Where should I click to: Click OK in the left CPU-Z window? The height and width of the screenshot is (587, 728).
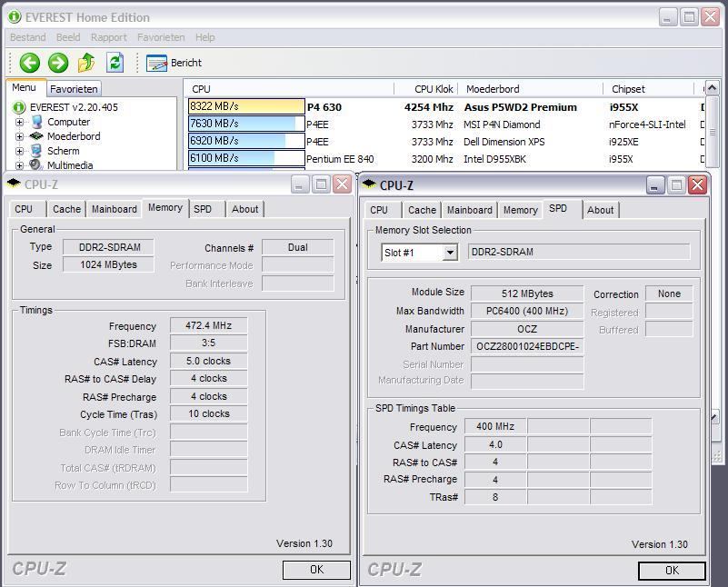coord(316,570)
